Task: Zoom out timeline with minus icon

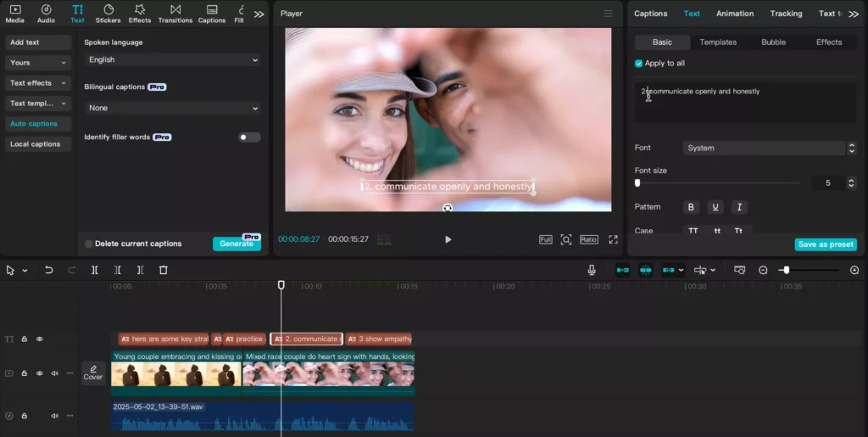Action: (x=764, y=270)
